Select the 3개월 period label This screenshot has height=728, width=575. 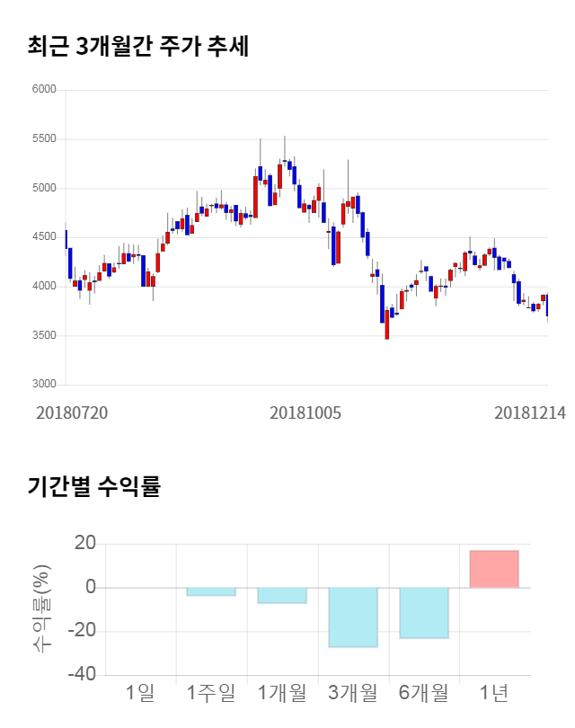click(x=352, y=693)
